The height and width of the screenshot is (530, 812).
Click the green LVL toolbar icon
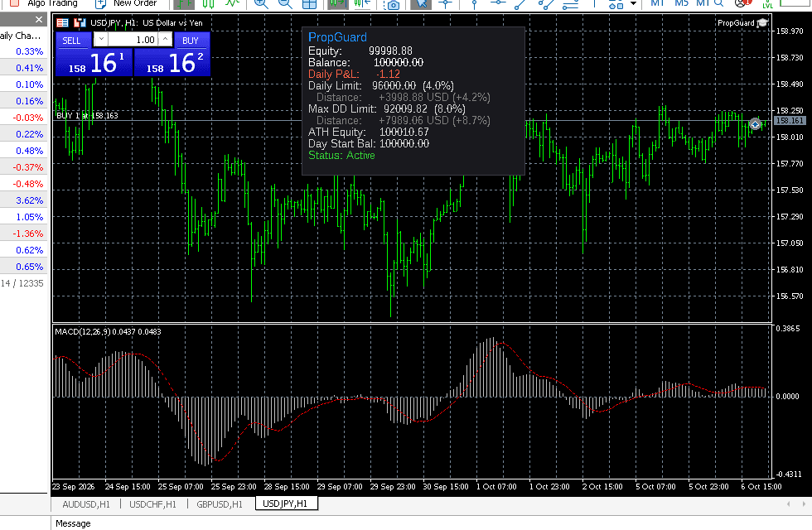pyautogui.click(x=767, y=3)
